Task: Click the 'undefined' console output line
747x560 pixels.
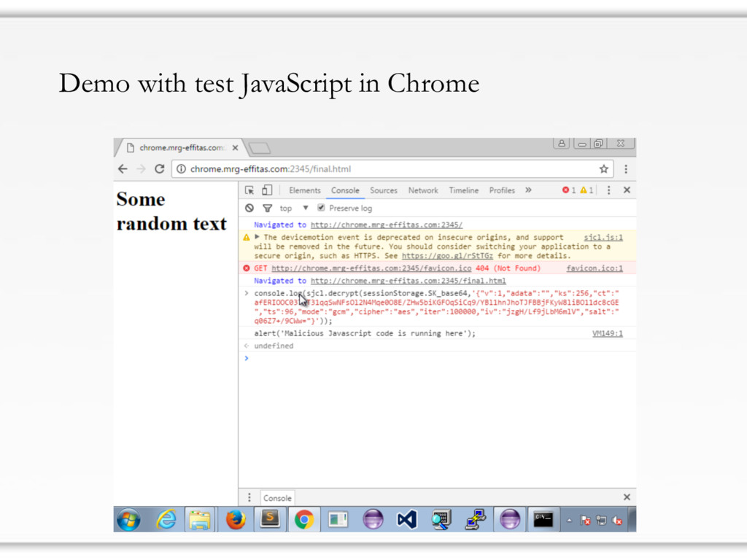Action: 274,346
